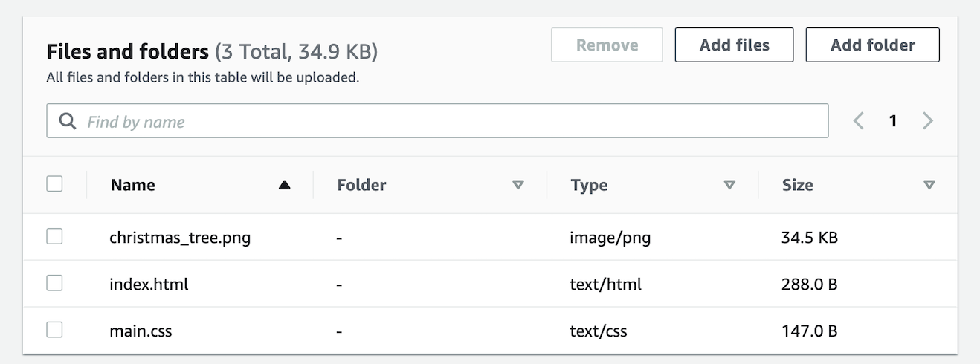This screenshot has width=980, height=364.
Task: Click the Size column header label
Action: pyautogui.click(x=797, y=186)
